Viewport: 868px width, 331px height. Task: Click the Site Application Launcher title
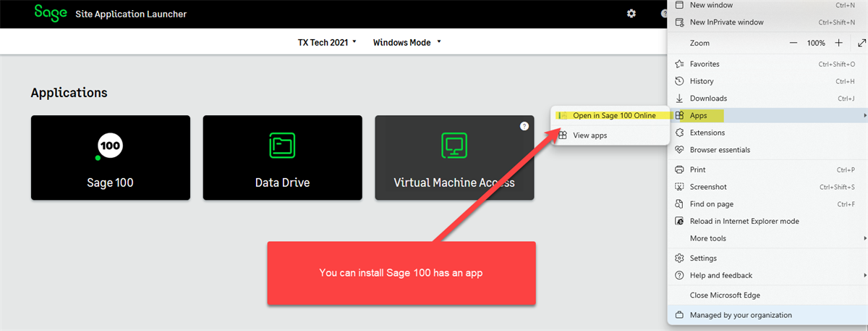pyautogui.click(x=131, y=14)
